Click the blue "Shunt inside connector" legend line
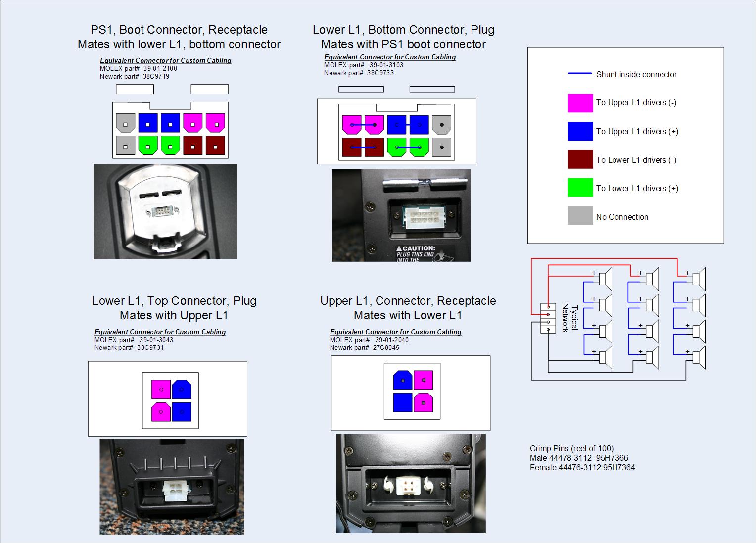This screenshot has width=756, height=543. (x=579, y=74)
